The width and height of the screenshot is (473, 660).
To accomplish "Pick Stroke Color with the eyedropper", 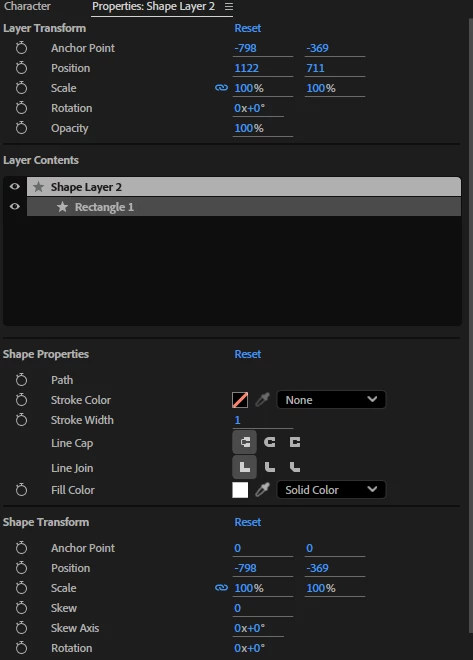I will [262, 400].
